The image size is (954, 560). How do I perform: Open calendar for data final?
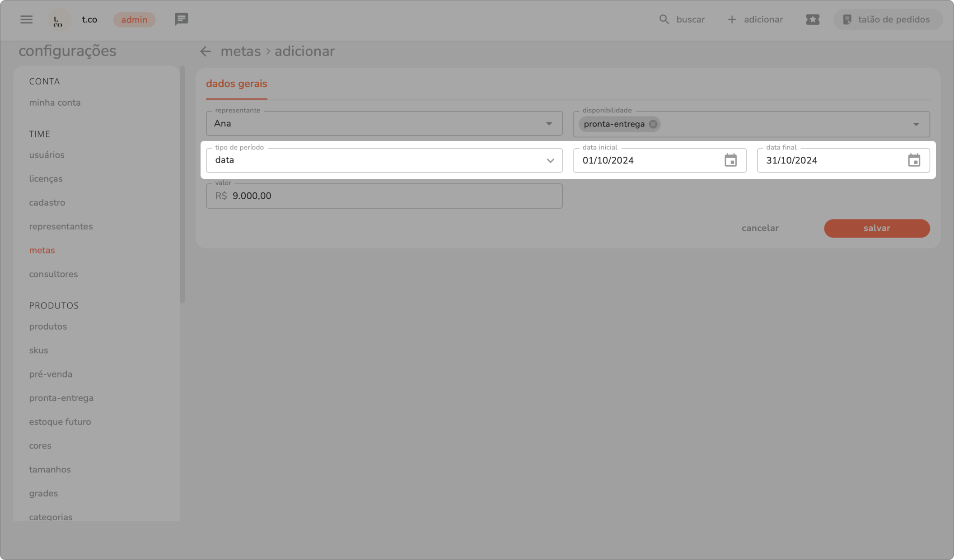[x=914, y=160]
